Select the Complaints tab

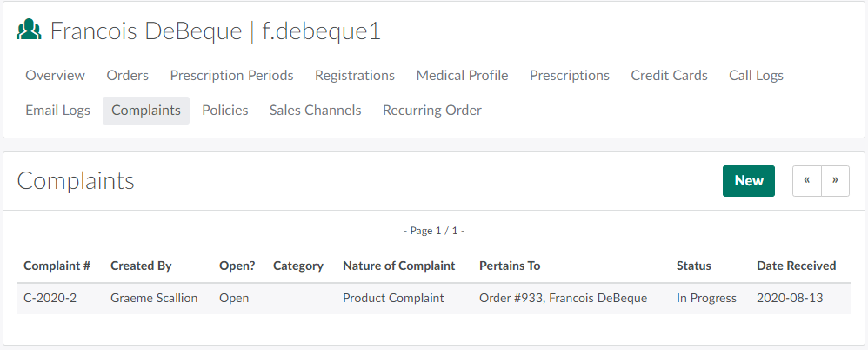(146, 111)
